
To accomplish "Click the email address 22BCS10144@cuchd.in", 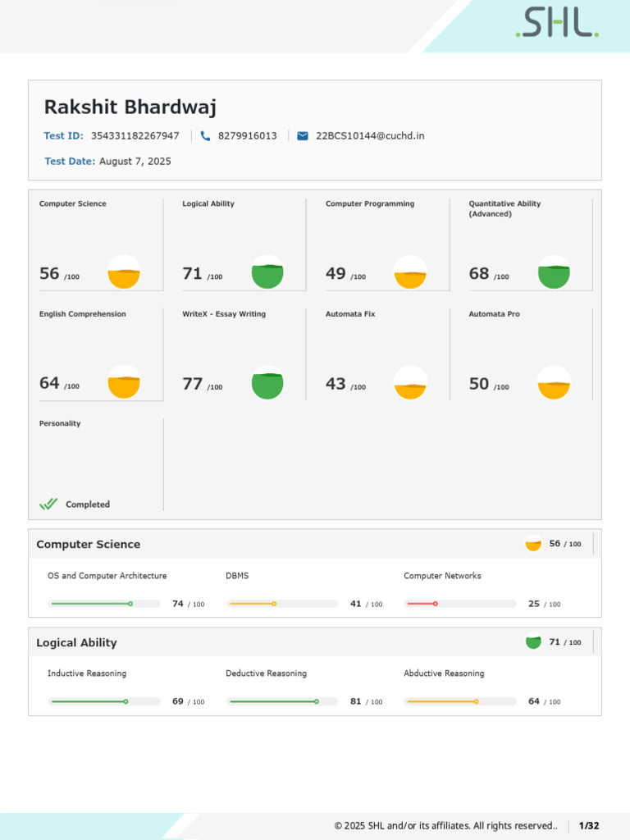I will click(x=370, y=136).
